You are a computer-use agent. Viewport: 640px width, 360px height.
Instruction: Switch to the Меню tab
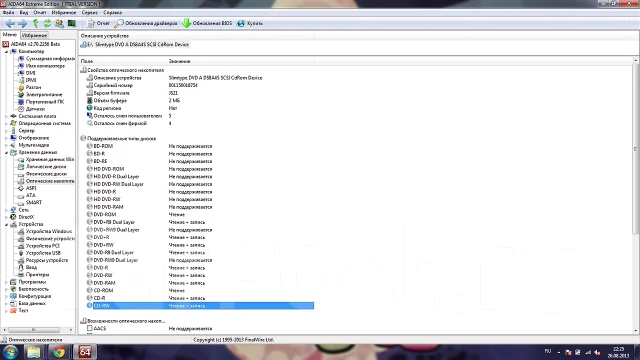10,35
